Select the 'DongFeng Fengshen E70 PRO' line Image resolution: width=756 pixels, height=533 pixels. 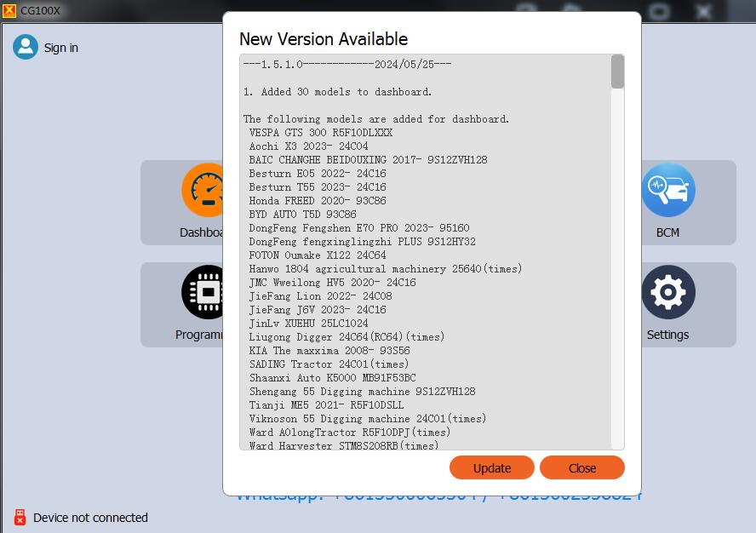tap(359, 227)
